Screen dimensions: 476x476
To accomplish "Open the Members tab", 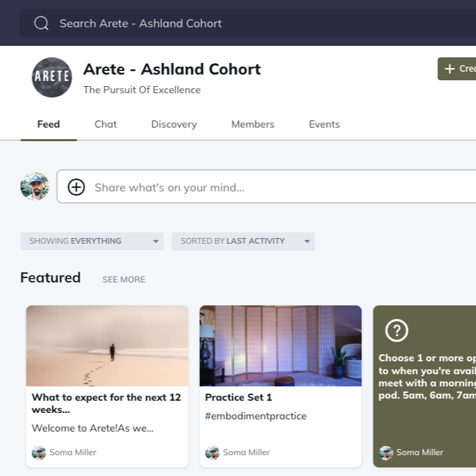I will point(252,124).
